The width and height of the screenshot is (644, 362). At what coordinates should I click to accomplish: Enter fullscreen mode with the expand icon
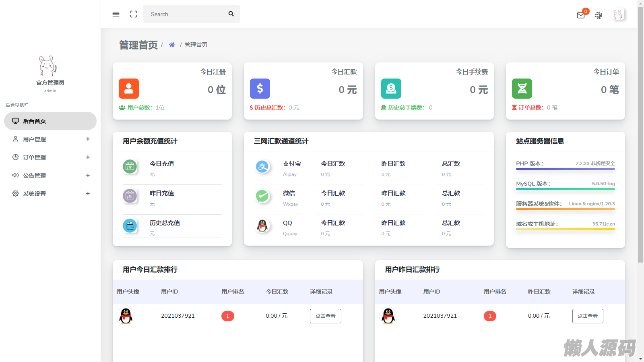pos(134,14)
